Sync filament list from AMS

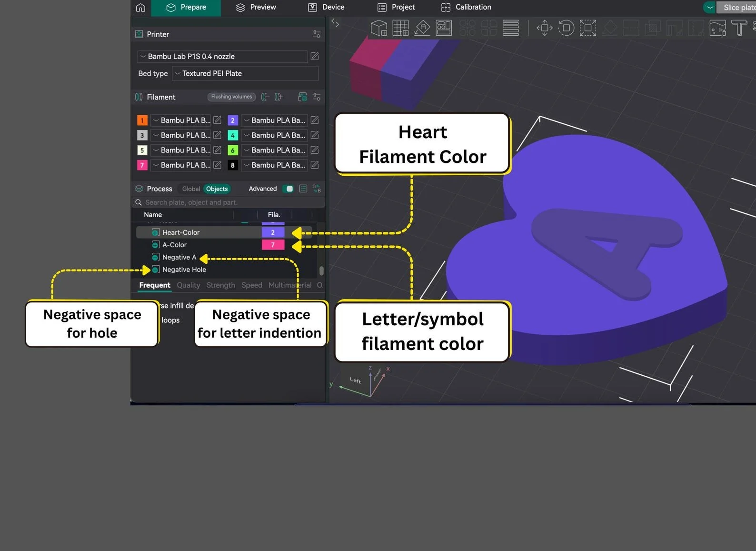tap(302, 97)
